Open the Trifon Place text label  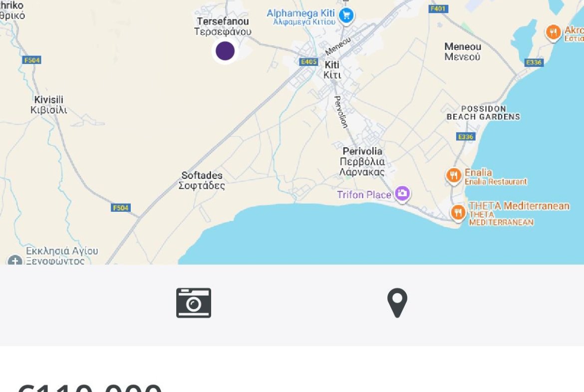tap(364, 195)
